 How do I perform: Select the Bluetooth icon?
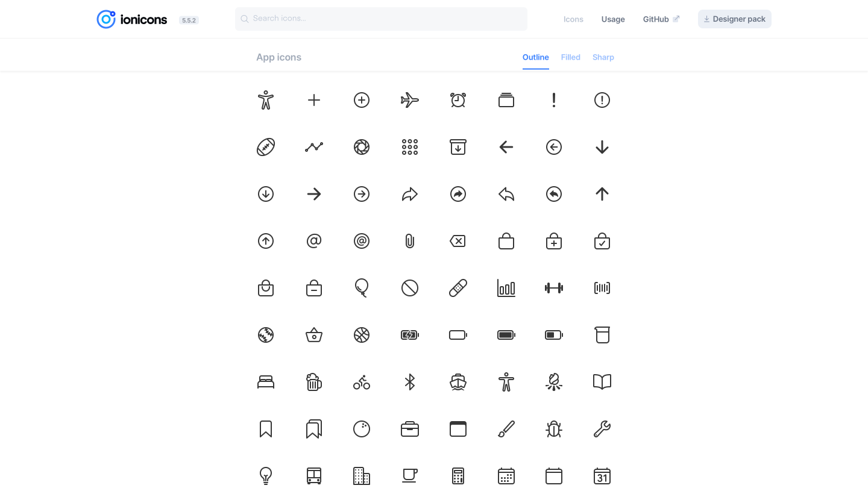[x=410, y=382]
